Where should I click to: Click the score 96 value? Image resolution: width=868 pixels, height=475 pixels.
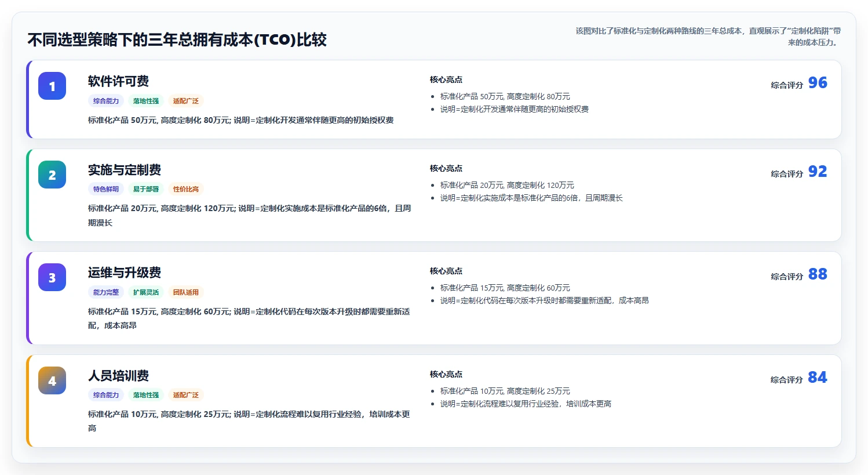pyautogui.click(x=818, y=83)
